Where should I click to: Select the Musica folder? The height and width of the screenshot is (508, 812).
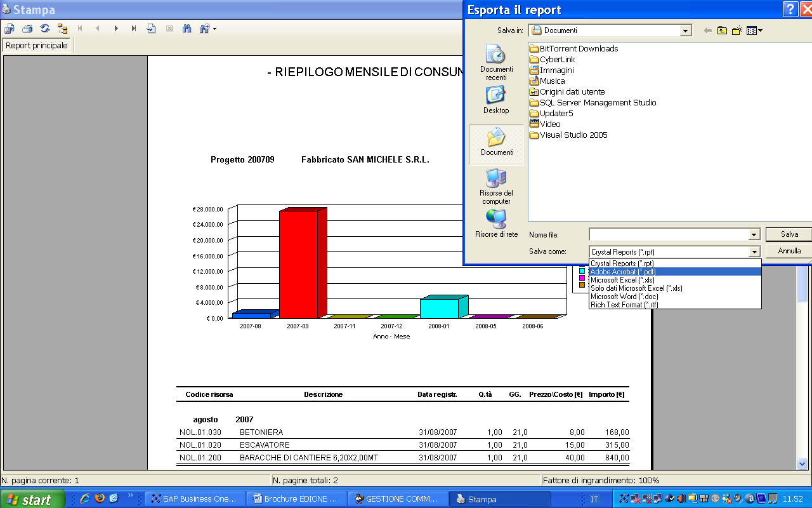pos(547,81)
